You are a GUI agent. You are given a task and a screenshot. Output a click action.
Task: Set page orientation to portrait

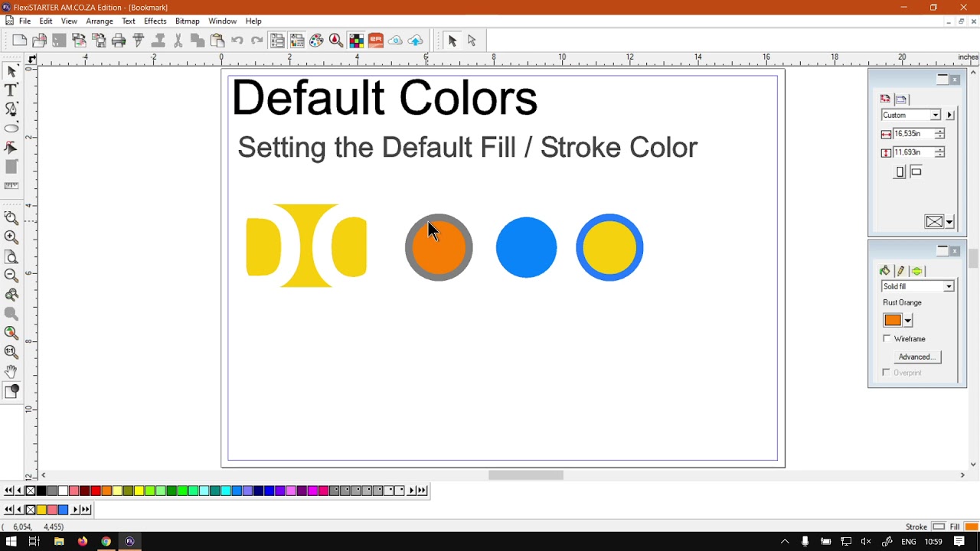[900, 172]
